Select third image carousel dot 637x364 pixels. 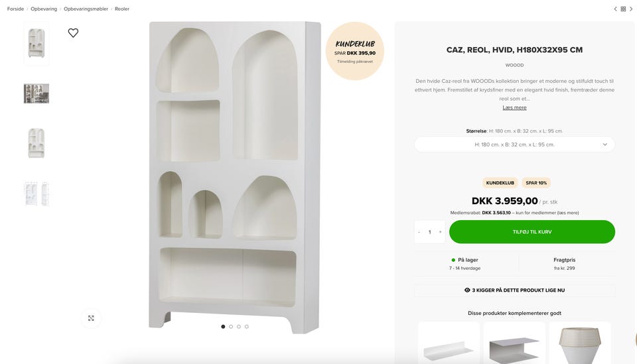coord(239,327)
